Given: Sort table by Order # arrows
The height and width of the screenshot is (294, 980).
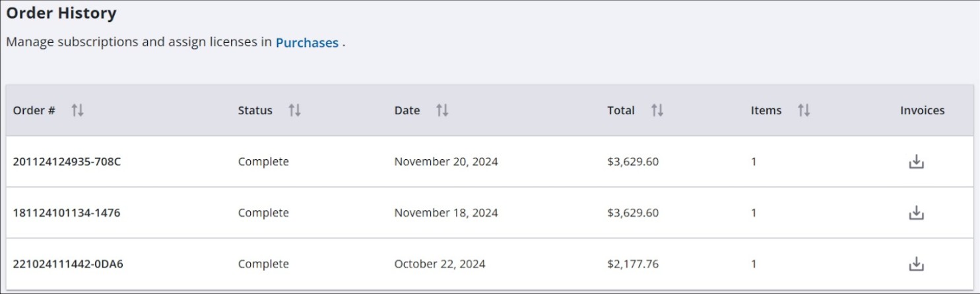Looking at the screenshot, I should [x=77, y=110].
